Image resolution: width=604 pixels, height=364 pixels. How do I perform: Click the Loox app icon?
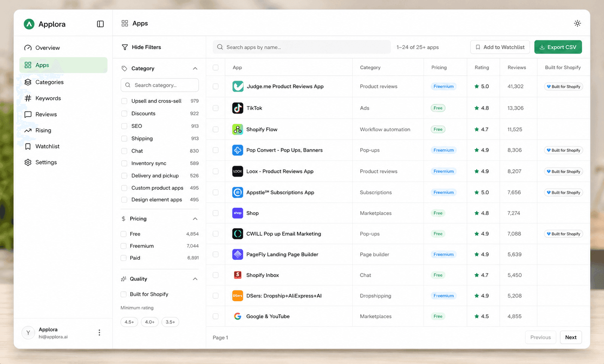pos(238,171)
